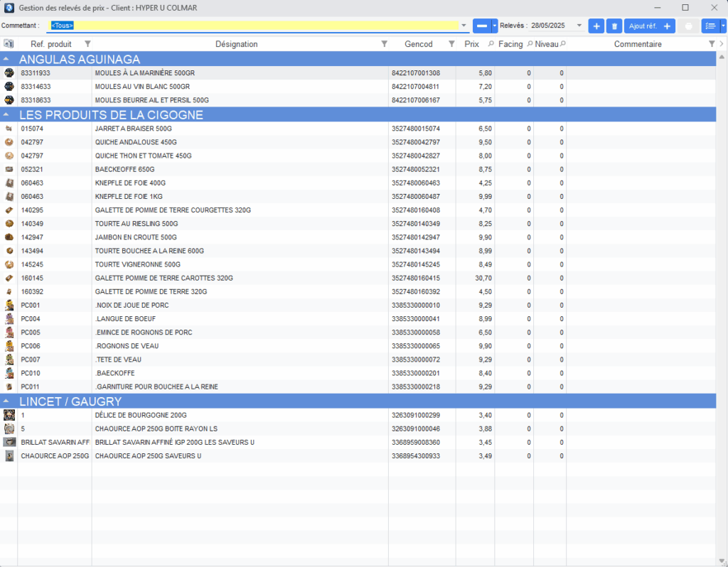Image resolution: width=728 pixels, height=567 pixels.
Task: Click the Ajout réf. button
Action: [649, 26]
